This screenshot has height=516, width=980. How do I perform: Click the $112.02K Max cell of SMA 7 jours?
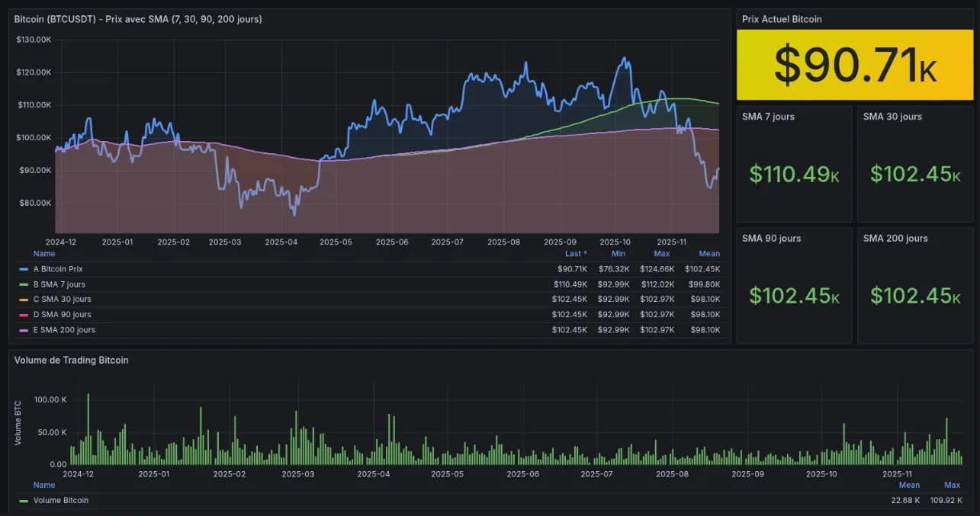tap(657, 284)
